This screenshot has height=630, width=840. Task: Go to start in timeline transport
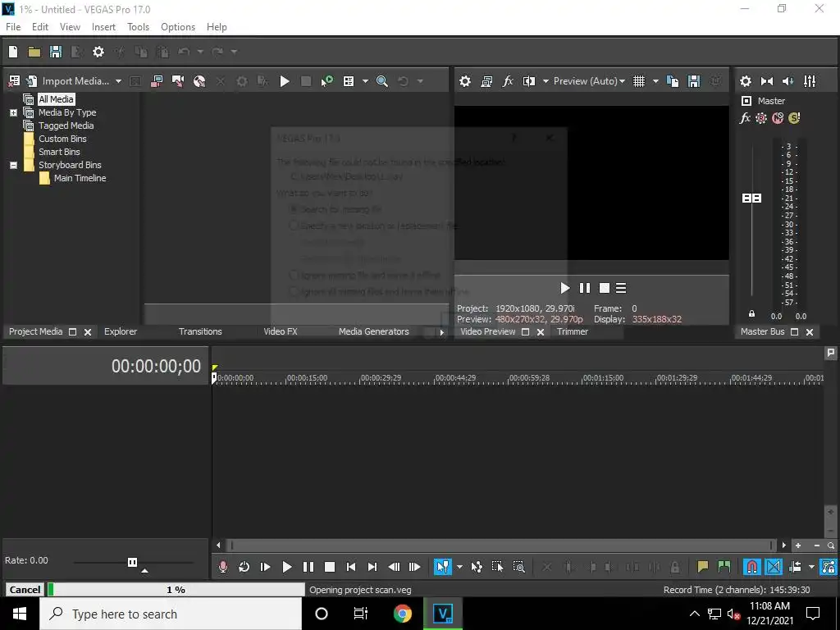coord(351,567)
